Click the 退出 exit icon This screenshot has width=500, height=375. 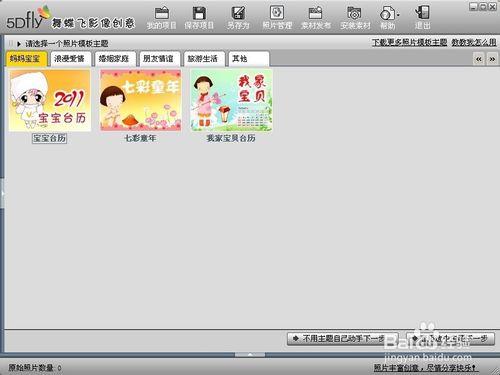(x=422, y=13)
